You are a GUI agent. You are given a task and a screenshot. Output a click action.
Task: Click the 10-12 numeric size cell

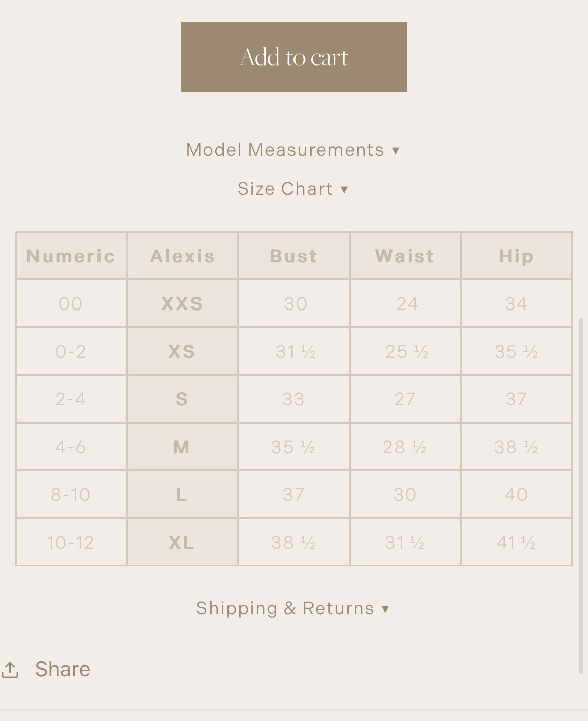pos(71,543)
